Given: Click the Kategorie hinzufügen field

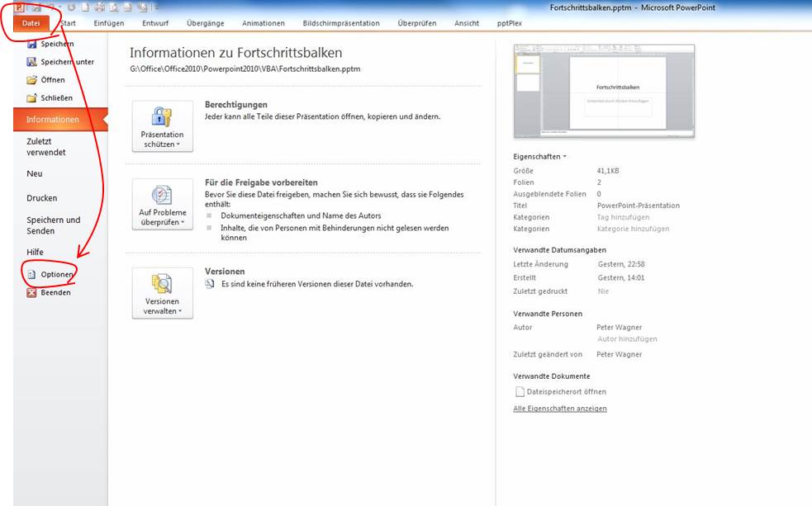Looking at the screenshot, I should point(633,229).
